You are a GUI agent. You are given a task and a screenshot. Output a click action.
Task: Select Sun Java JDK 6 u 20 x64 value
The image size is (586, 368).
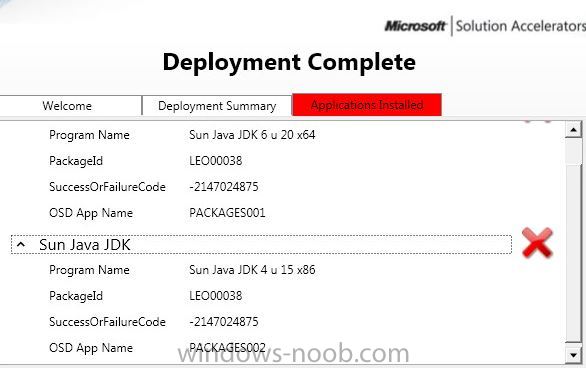[x=252, y=135]
